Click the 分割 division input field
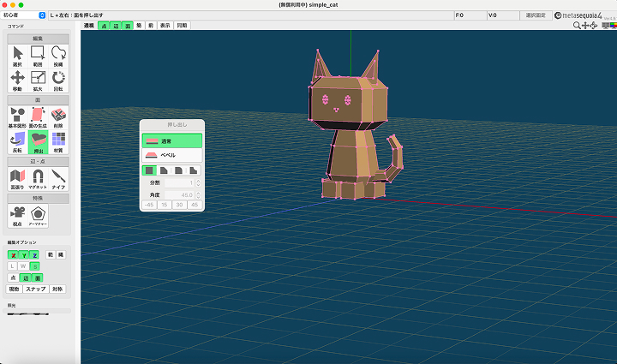Viewport: 617px width, 364px height. pos(179,182)
